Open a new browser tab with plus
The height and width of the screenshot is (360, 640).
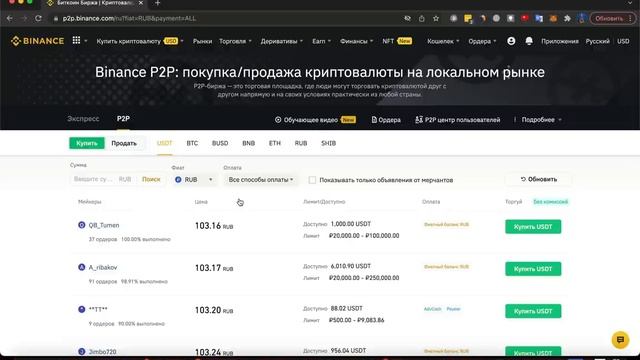click(158, 3)
